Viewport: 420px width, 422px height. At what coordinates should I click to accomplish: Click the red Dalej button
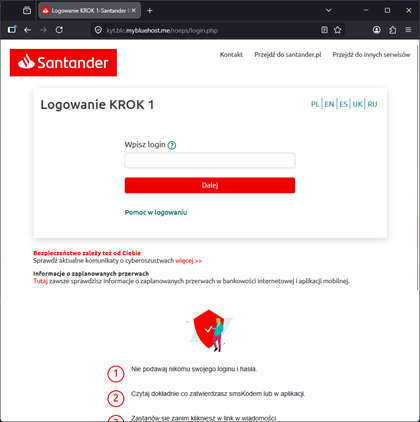click(x=210, y=185)
